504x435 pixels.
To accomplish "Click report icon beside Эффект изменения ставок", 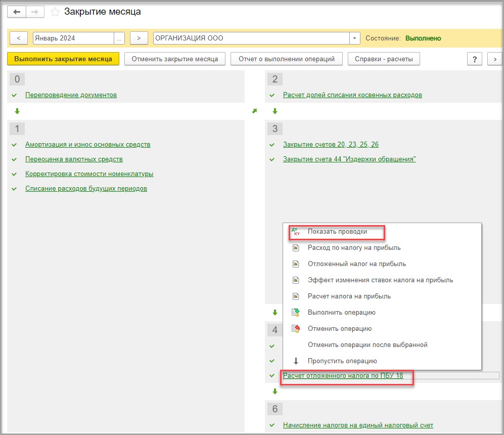I will point(296,280).
